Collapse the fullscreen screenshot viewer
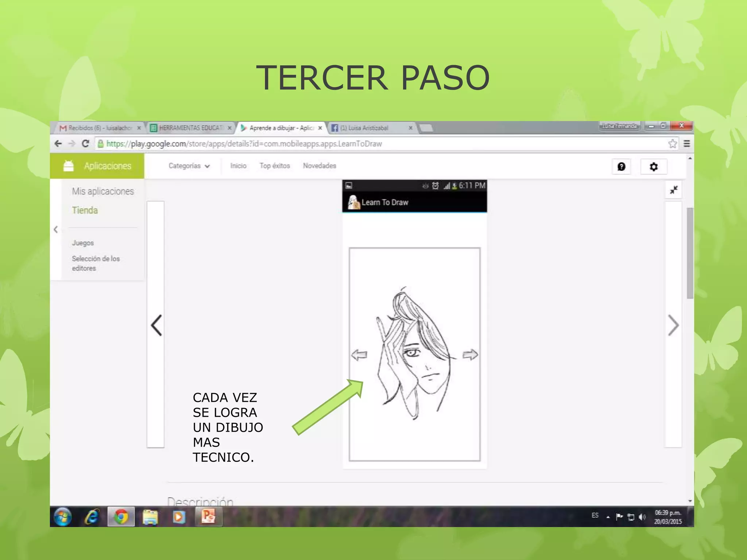 tap(674, 190)
